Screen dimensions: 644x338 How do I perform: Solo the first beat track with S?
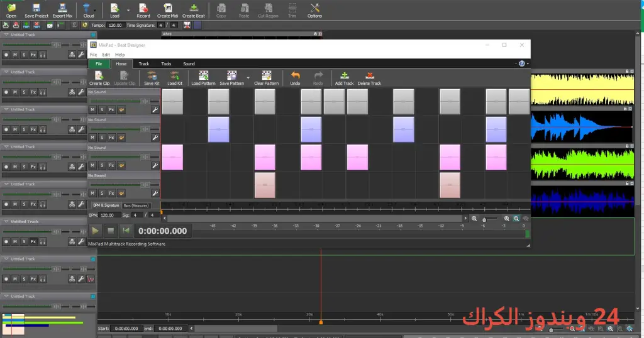click(x=102, y=109)
